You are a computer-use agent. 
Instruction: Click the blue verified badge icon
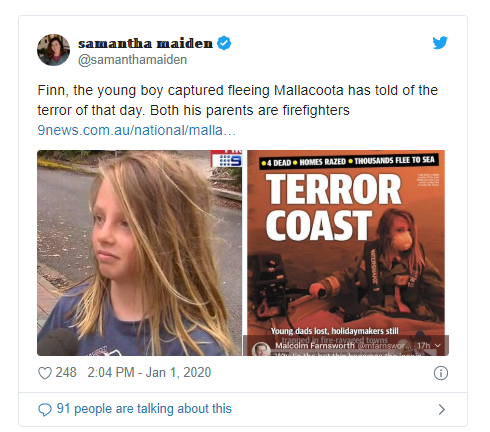tap(224, 43)
